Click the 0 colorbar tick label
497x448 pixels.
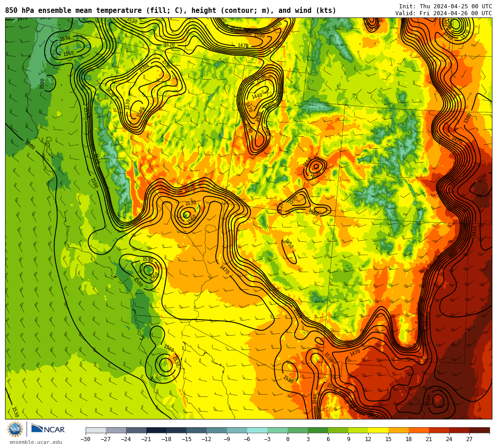point(288,439)
